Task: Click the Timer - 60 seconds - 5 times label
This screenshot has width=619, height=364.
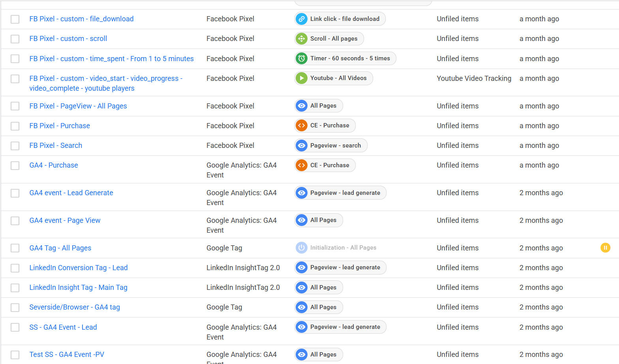Action: click(350, 58)
